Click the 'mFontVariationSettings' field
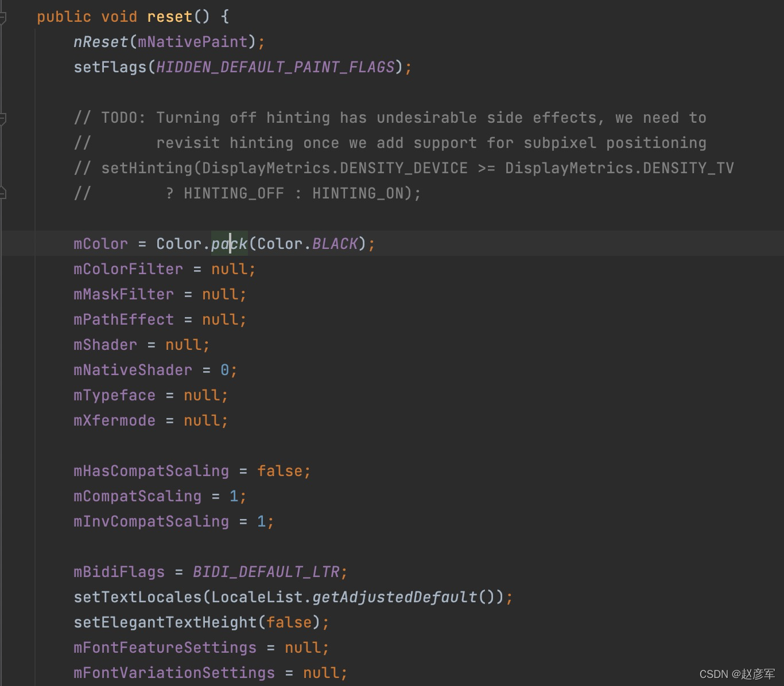 click(x=174, y=673)
